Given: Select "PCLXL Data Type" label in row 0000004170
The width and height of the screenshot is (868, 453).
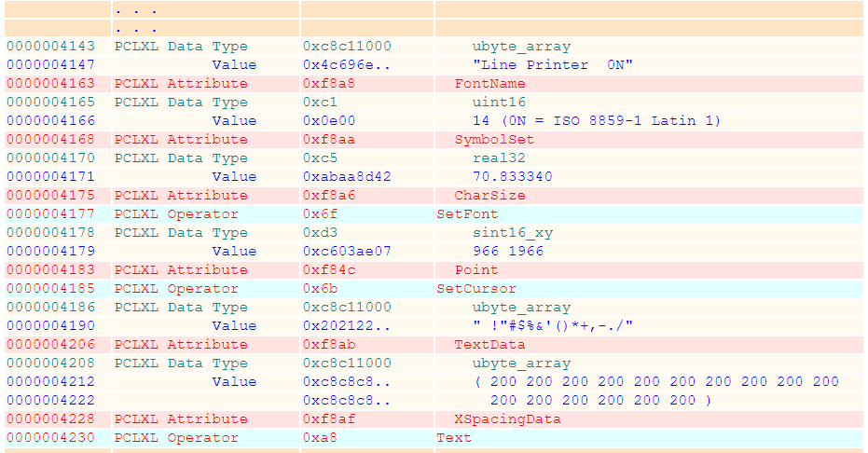Looking at the screenshot, I should (x=181, y=158).
